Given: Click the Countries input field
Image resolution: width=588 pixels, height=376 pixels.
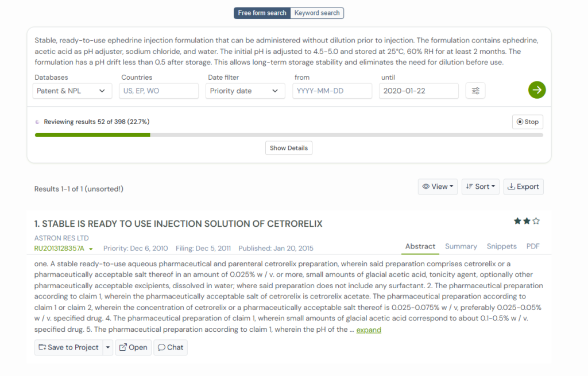Looking at the screenshot, I should pyautogui.click(x=158, y=91).
